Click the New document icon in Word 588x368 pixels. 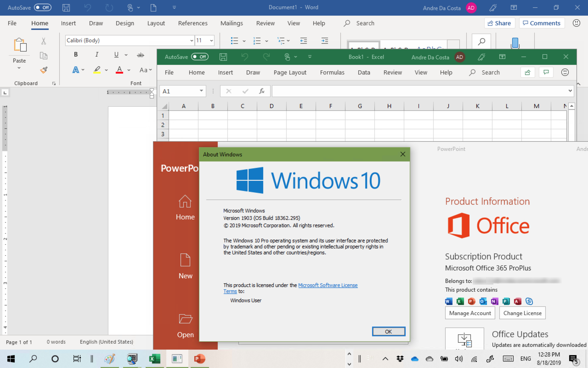153,8
